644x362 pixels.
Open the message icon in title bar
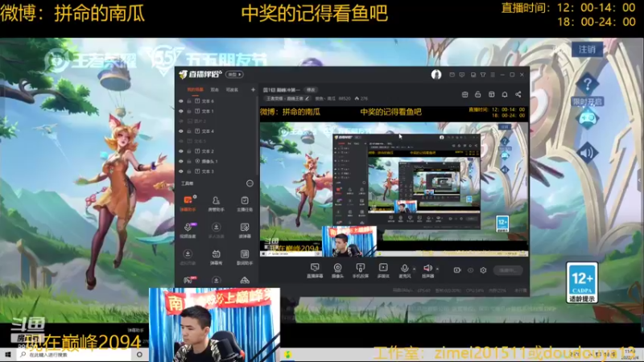(x=452, y=75)
